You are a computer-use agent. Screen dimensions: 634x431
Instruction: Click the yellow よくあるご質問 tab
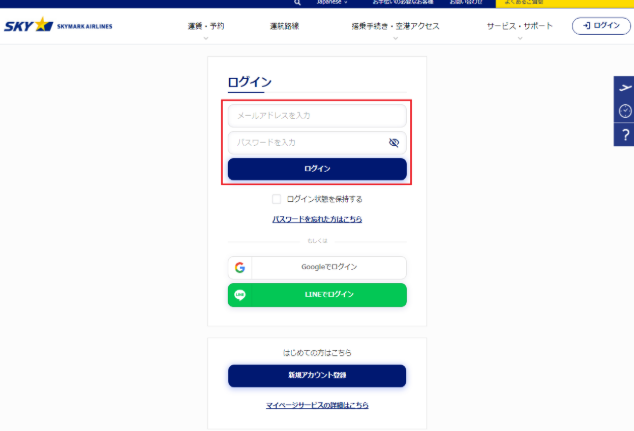565,3
